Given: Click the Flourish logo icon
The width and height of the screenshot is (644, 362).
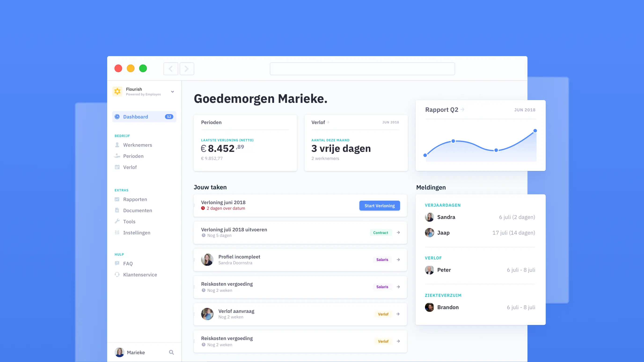Looking at the screenshot, I should [x=117, y=91].
